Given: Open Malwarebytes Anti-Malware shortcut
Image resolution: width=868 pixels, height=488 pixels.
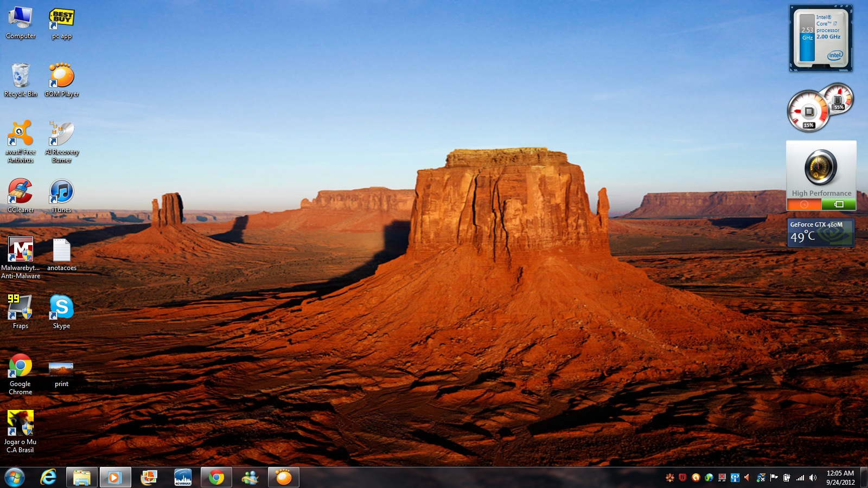Looking at the screenshot, I should (20, 250).
